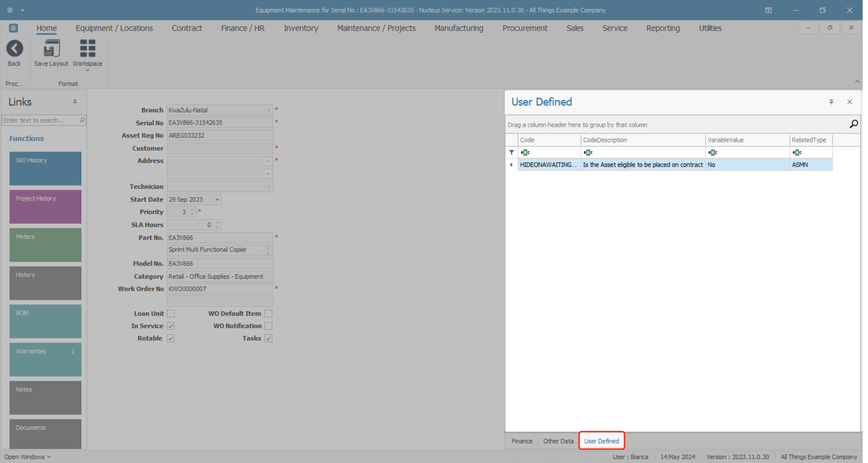Click the Serial No input field

[x=221, y=123]
